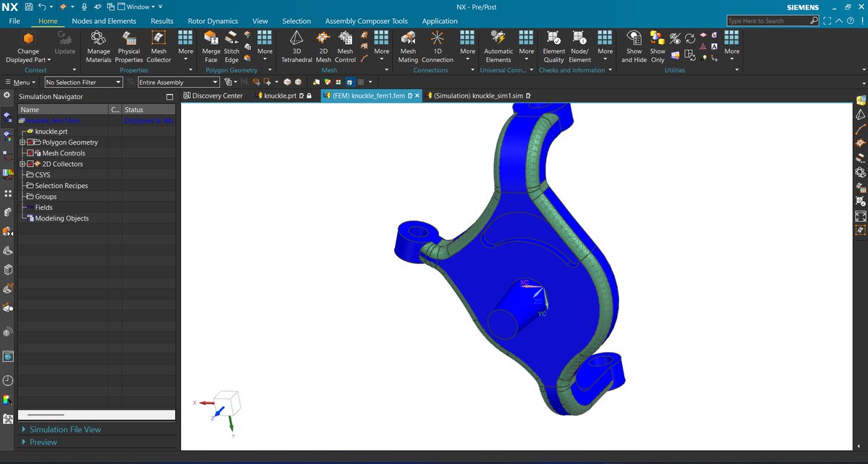Viewport: 868px width, 464px height.
Task: Open the Mesh Control tool
Action: [x=345, y=47]
